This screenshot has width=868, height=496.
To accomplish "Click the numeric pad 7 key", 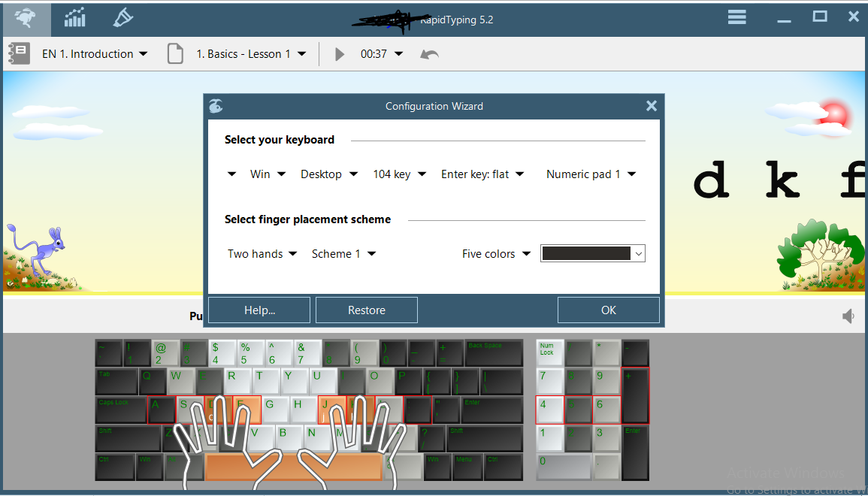I will [549, 382].
